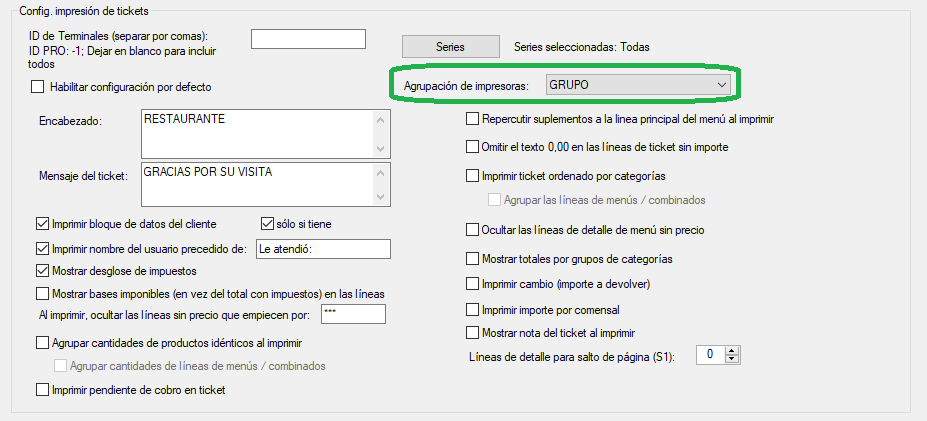Enable Imprimir pendiente de cobro en ticket
Screen dimensions: 927x421
43,389
